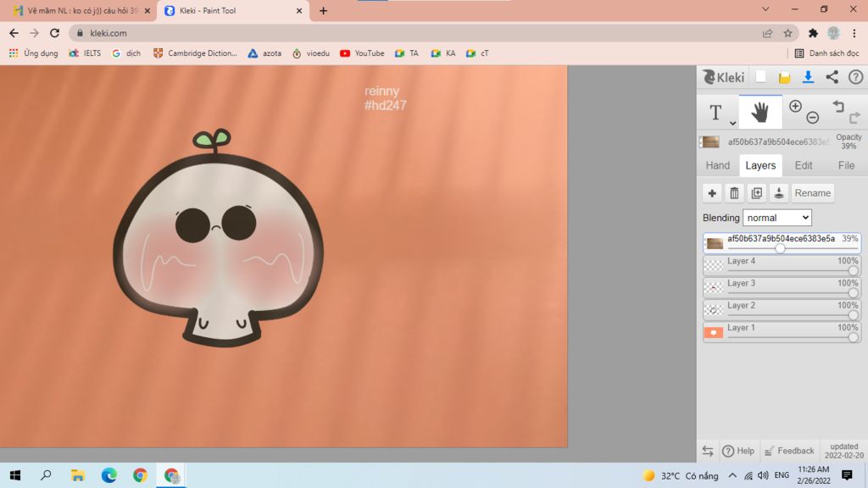
Task: Switch to the Layers tab
Action: (x=760, y=165)
